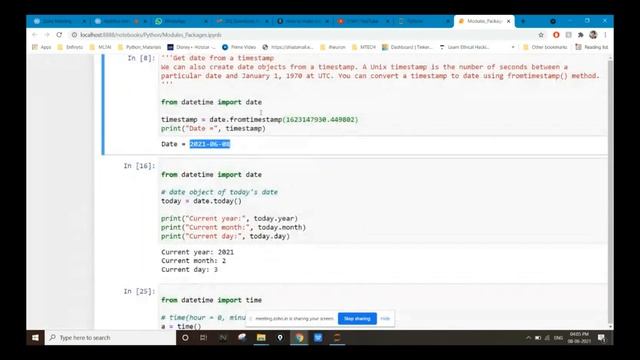Open the Chrome profile avatar
Image resolution: width=640 pixels, height=360 pixels.
pyautogui.click(x=593, y=35)
